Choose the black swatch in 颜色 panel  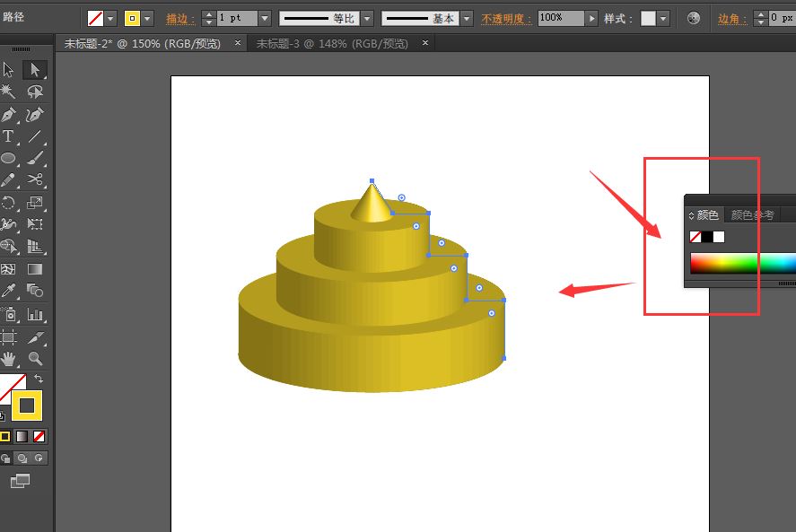707,237
